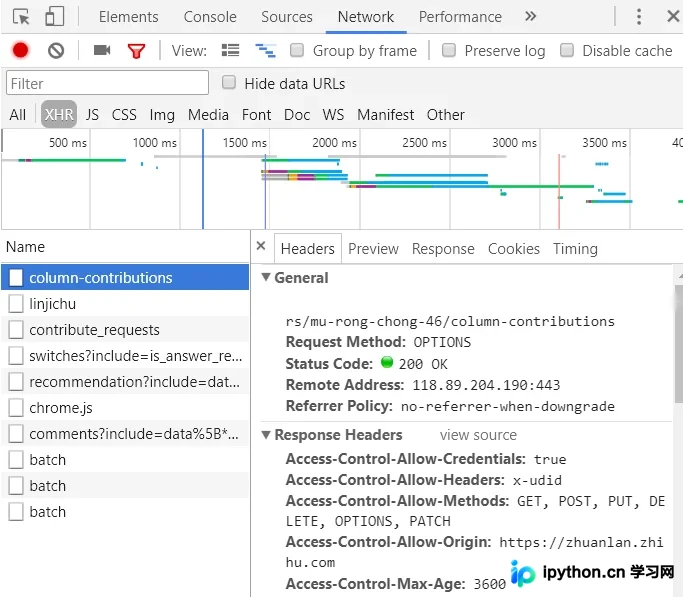683x597 pixels.
Task: Select the contribute_requests request row
Action: click(125, 330)
